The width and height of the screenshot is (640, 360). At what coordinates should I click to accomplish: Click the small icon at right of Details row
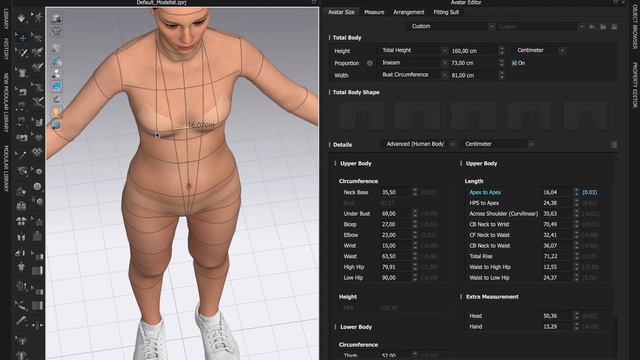click(614, 144)
